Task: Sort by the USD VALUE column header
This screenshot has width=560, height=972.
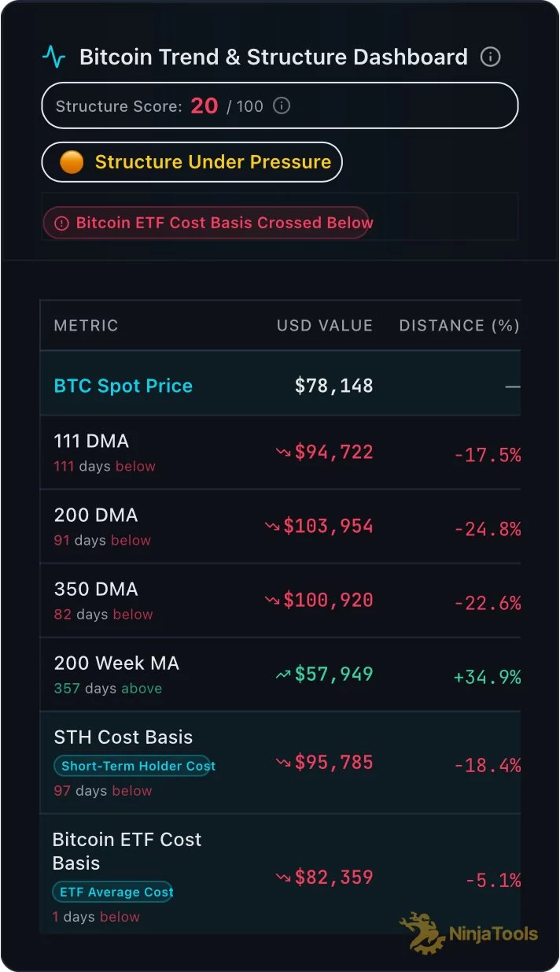Action: click(x=324, y=326)
